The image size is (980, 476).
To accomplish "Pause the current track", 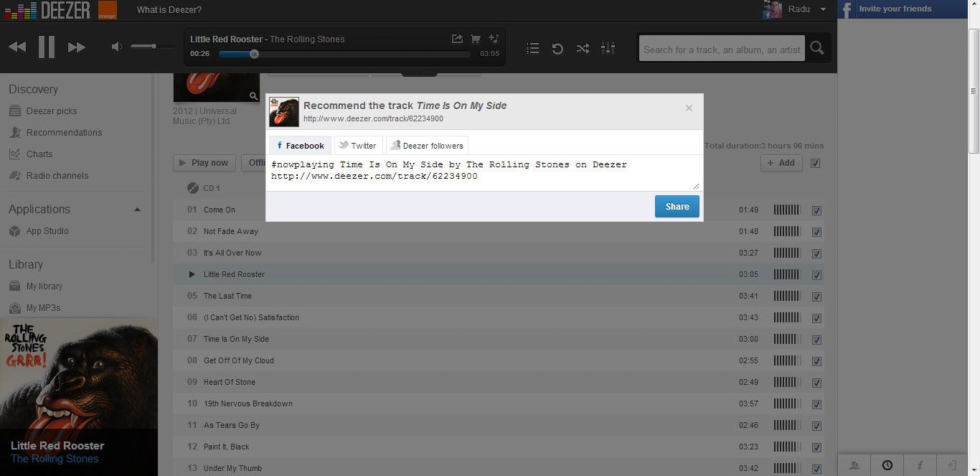I will pos(47,47).
